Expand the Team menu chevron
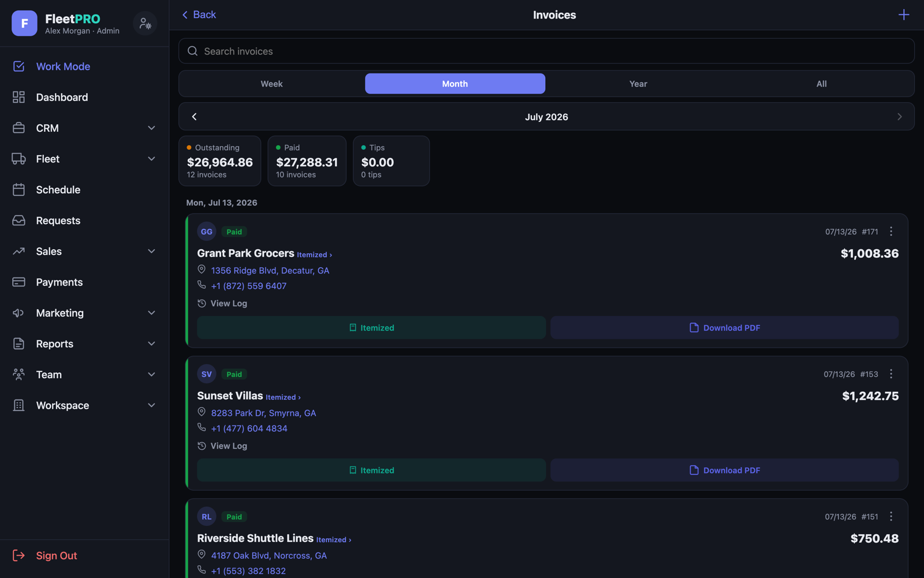 [151, 375]
